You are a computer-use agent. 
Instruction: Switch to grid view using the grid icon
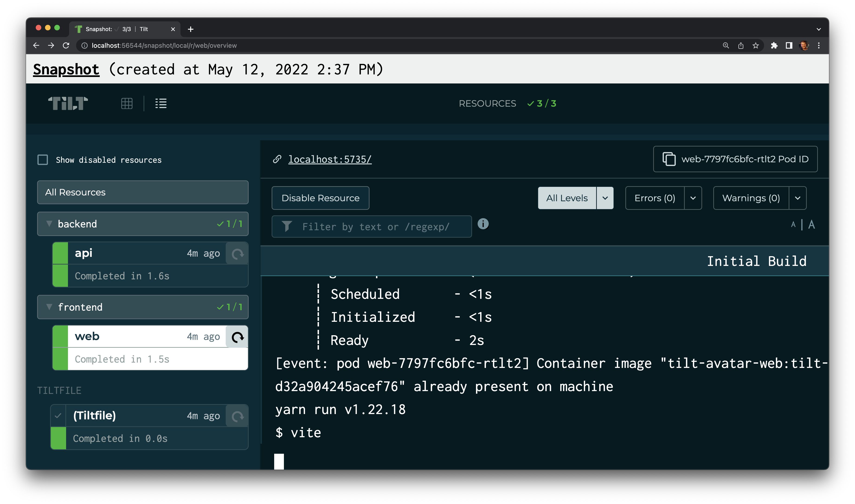(x=127, y=103)
